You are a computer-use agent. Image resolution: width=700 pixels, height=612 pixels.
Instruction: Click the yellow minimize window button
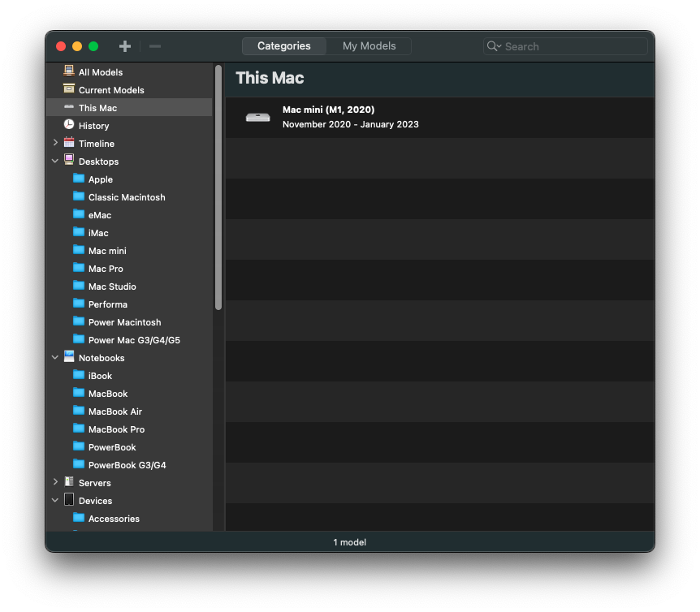click(77, 46)
